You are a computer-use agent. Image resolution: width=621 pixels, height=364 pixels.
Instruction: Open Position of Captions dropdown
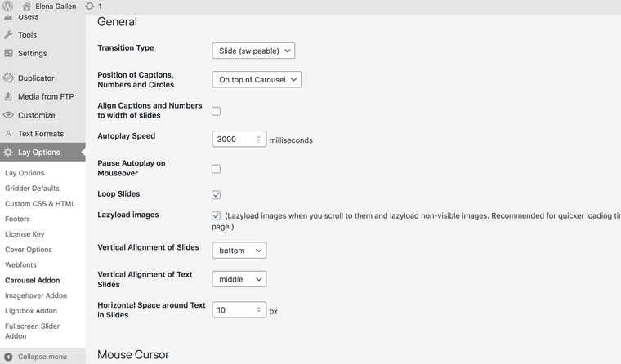(x=256, y=80)
